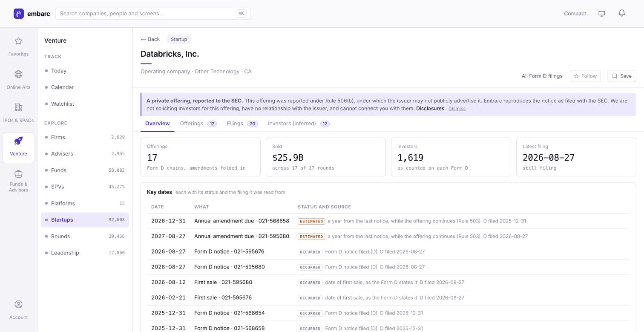Open Funds & Advisors briefcase icon
Image resolution: width=644 pixels, height=332 pixels.
(x=18, y=174)
